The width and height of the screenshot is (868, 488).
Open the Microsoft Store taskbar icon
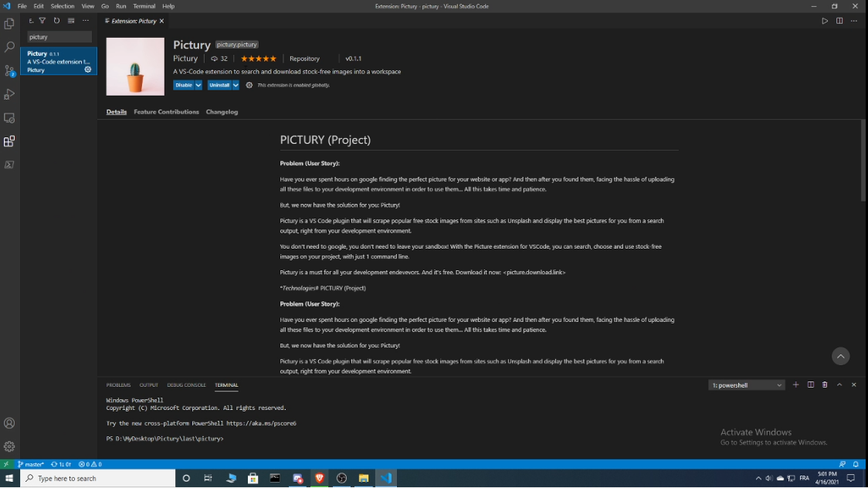[253, 478]
